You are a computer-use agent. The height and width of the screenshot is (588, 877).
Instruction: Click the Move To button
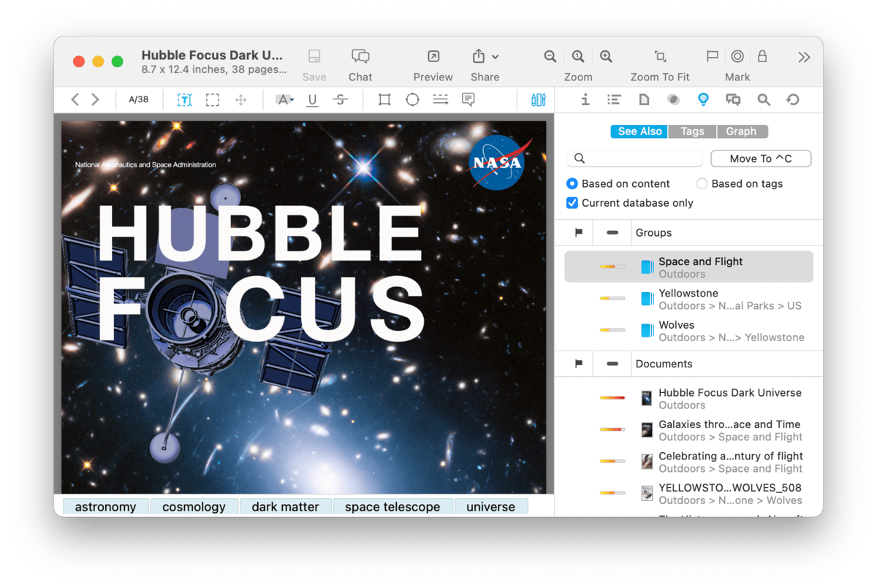[x=760, y=159]
